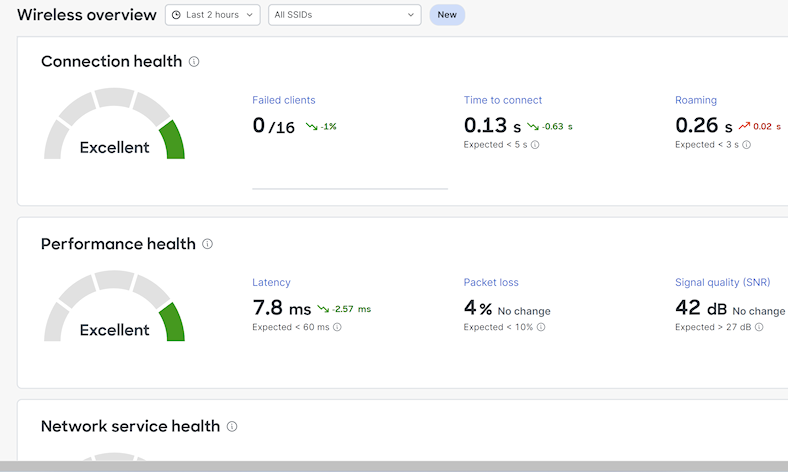788x472 pixels.
Task: Open the Last 2 hours time range dropdown
Action: tap(213, 15)
